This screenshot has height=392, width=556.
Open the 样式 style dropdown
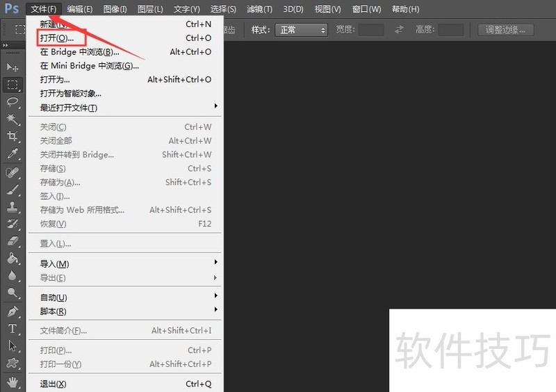click(x=301, y=30)
